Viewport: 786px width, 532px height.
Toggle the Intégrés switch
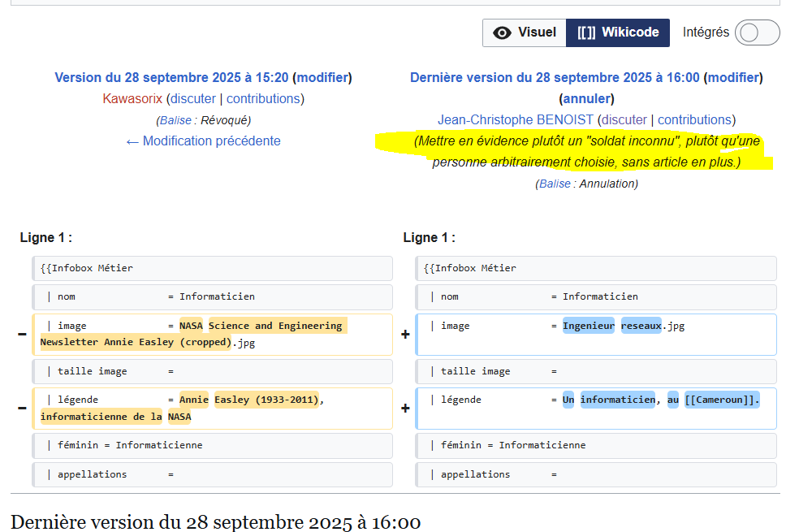pyautogui.click(x=756, y=32)
